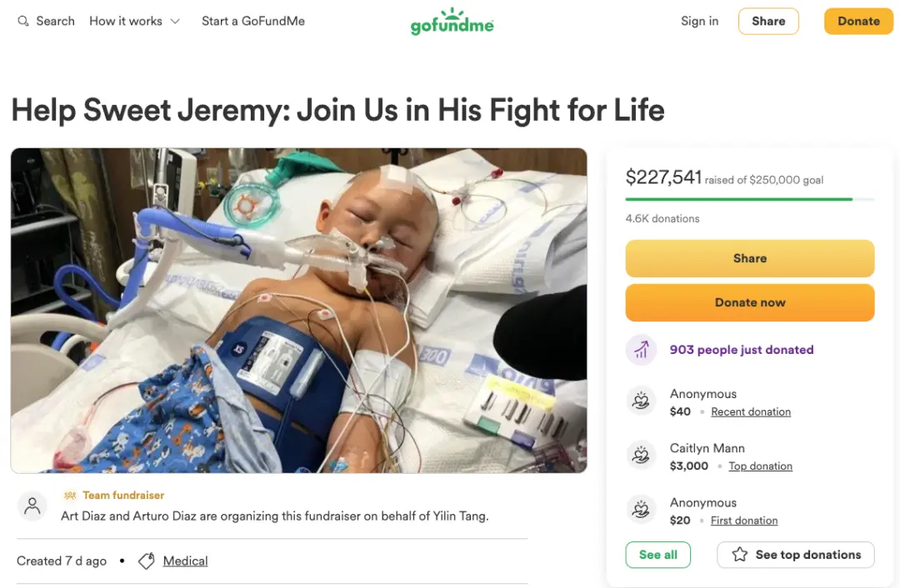Open Start a GoFundMe menu item
The image size is (900, 588).
click(x=253, y=21)
